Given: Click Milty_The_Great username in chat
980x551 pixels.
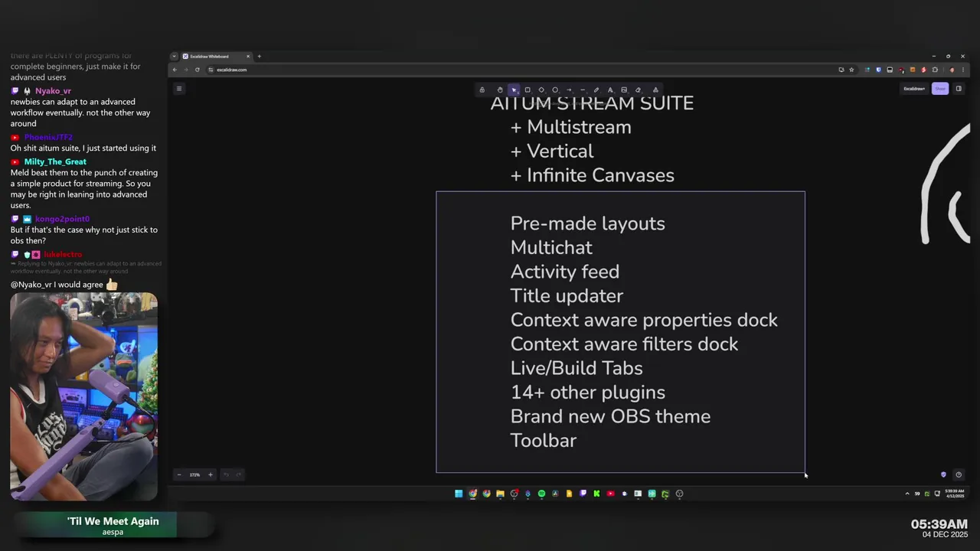Looking at the screenshot, I should pos(55,161).
